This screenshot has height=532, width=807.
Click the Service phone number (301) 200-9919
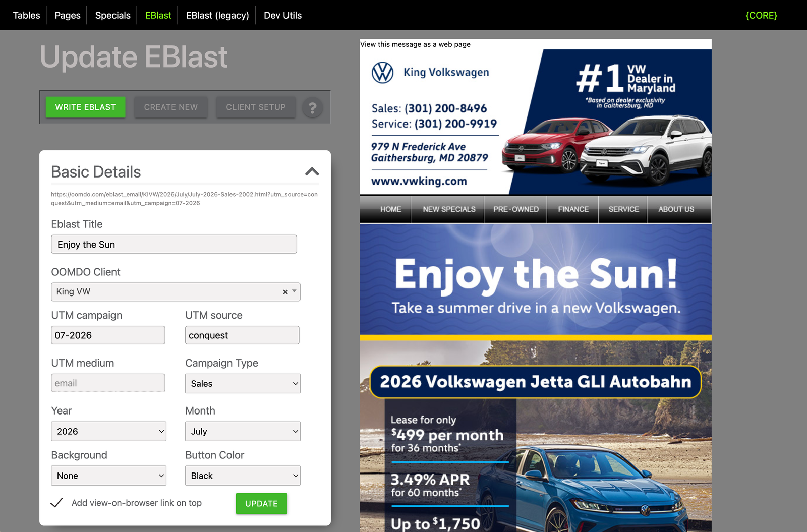pyautogui.click(x=456, y=124)
